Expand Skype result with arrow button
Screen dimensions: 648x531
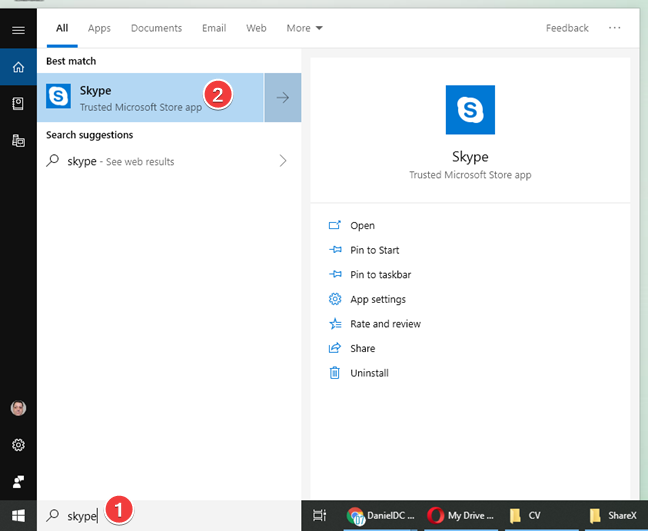point(283,98)
